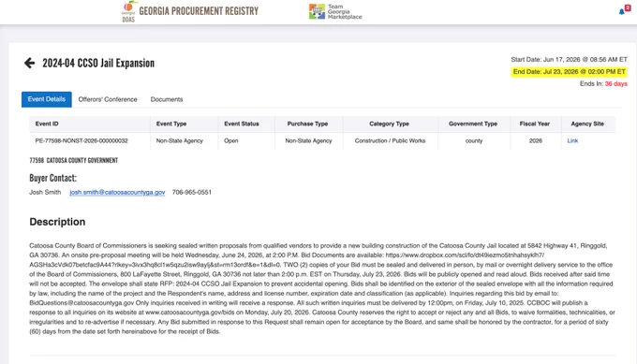Click the Purchase Type column header
Image resolution: width=637 pixels, height=364 pixels.
pos(307,124)
